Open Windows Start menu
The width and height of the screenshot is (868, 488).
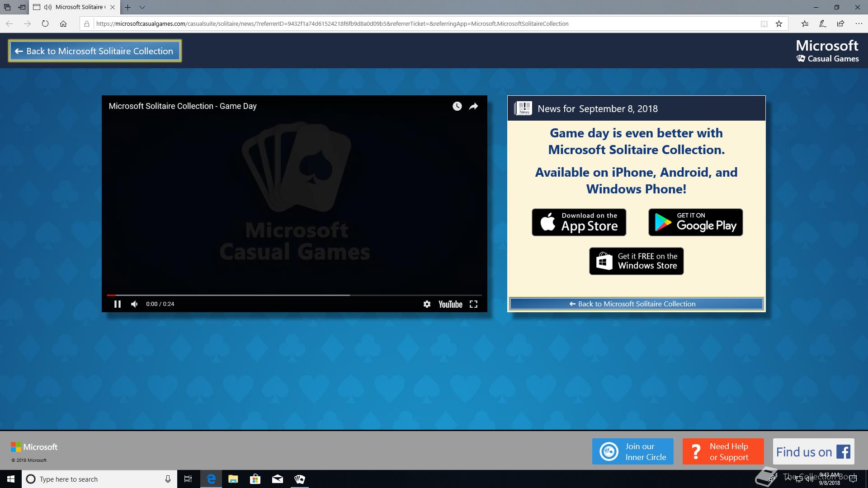(x=11, y=479)
